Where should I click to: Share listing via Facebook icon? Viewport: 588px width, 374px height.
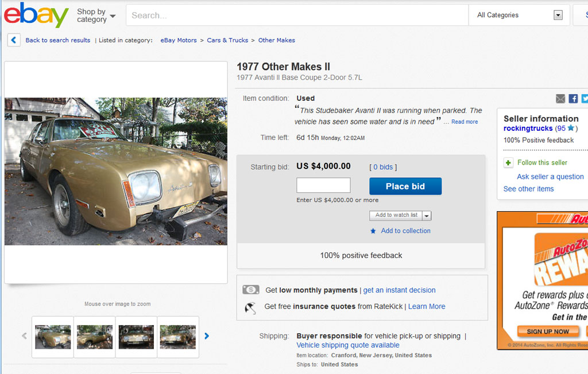[x=573, y=99]
